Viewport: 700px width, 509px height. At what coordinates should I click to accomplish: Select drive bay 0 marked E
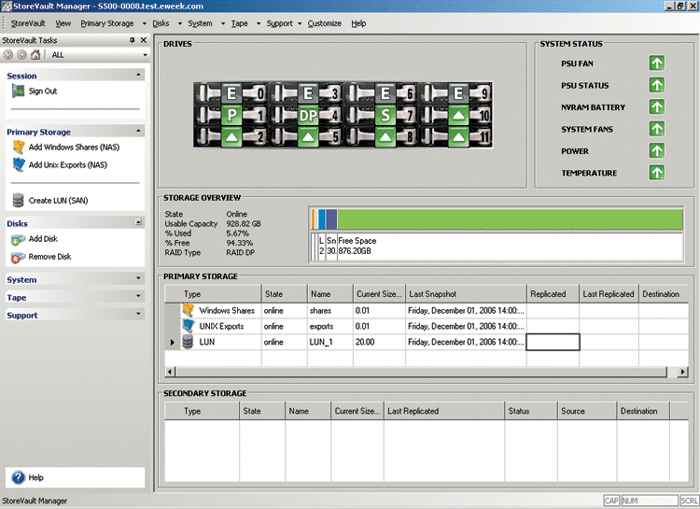coord(231,93)
